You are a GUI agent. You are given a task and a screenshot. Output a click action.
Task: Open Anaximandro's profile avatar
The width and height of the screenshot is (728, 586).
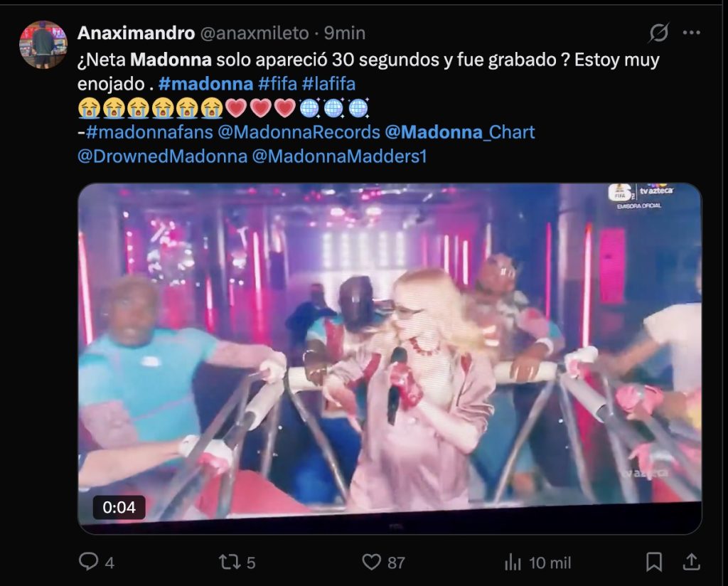(x=43, y=45)
